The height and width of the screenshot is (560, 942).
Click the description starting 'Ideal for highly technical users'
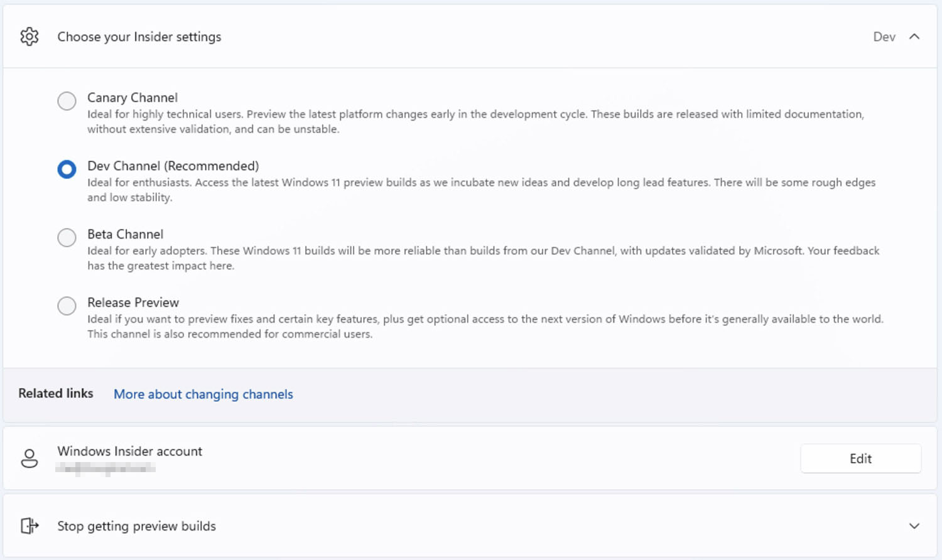coord(476,122)
